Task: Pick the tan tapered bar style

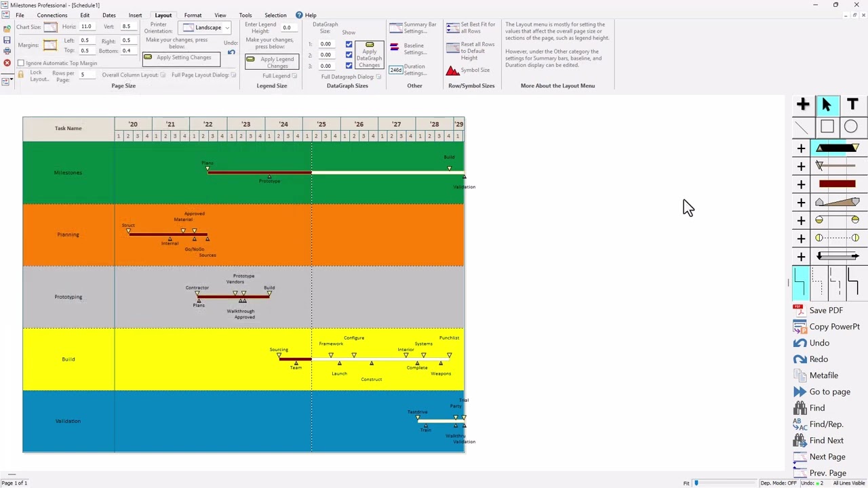Action: coord(837,202)
